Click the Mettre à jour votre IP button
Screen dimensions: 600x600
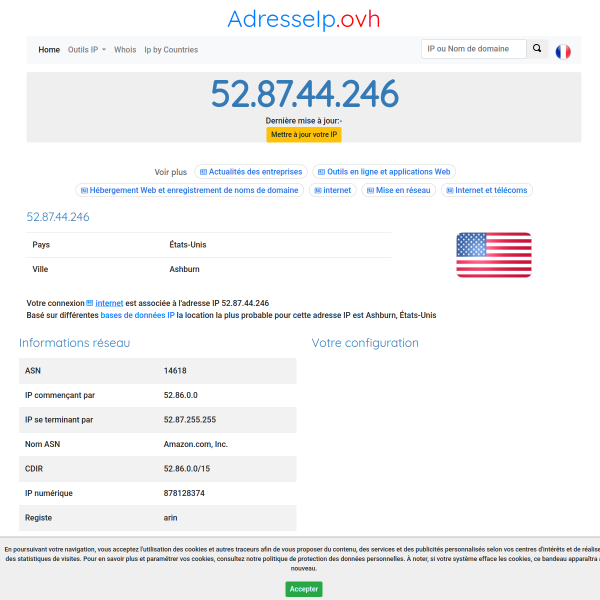point(304,135)
